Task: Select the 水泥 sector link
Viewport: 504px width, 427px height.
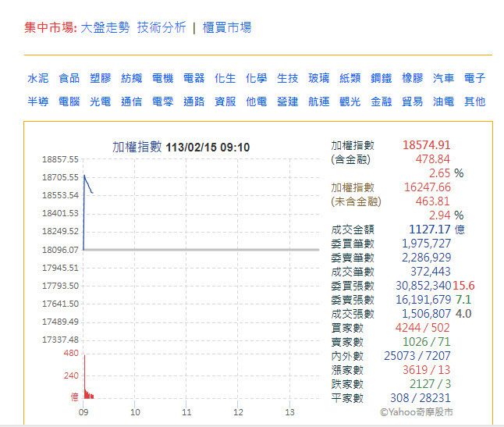Action: [x=38, y=78]
